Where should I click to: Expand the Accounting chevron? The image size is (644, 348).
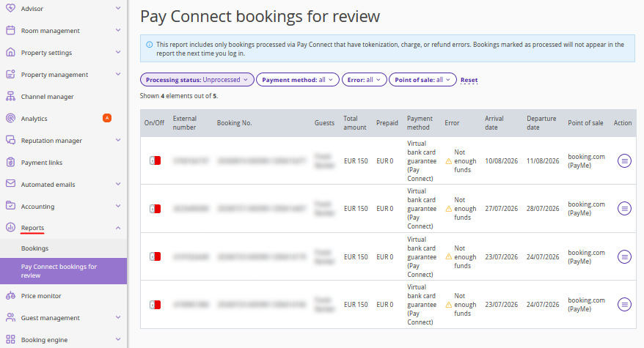(118, 206)
